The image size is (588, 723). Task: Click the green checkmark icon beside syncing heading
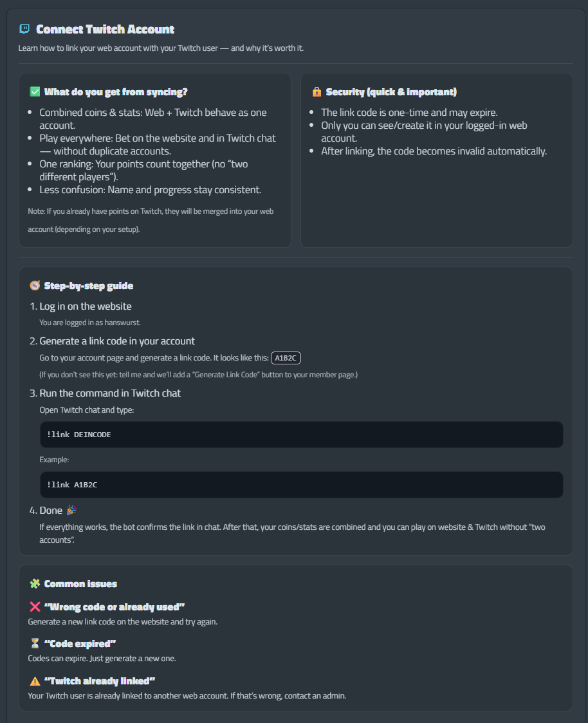pyautogui.click(x=35, y=92)
